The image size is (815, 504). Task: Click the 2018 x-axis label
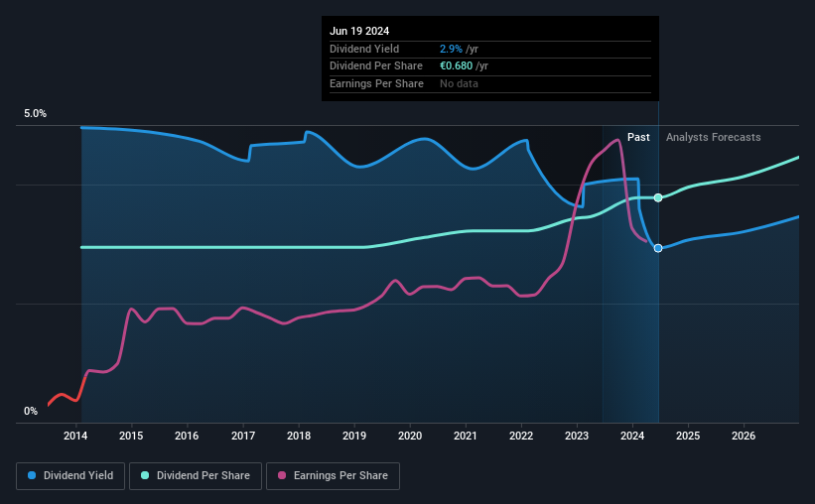point(299,436)
